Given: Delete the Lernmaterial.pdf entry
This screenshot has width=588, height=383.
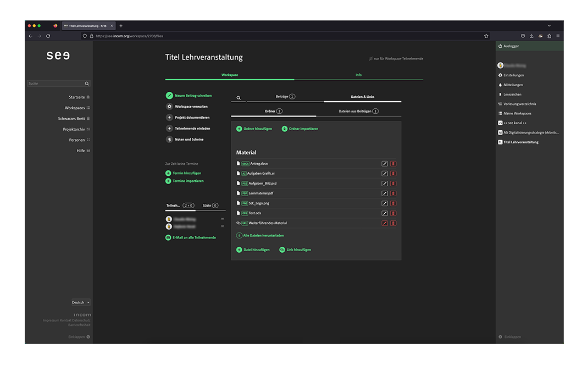Looking at the screenshot, I should pyautogui.click(x=393, y=193).
